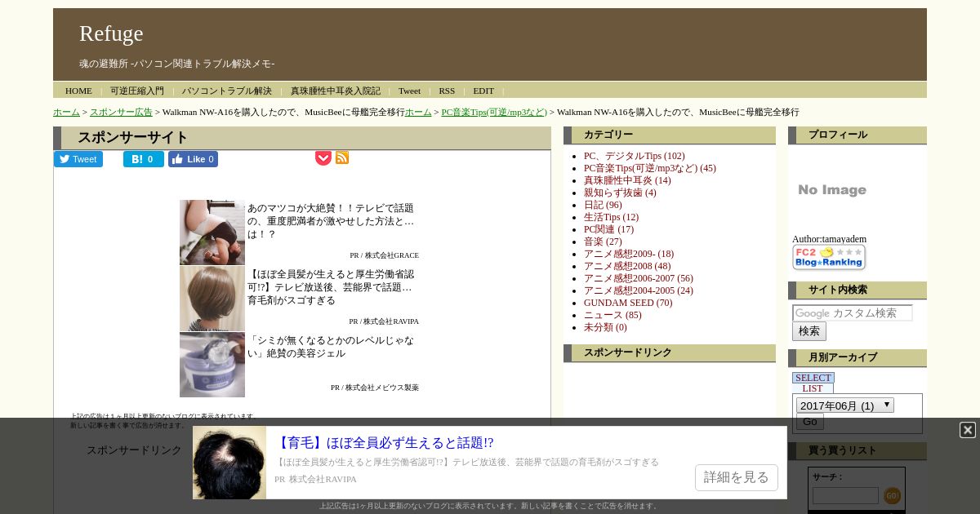Click the No Image profile picture
Screen dimensions: 980x514
click(832, 190)
